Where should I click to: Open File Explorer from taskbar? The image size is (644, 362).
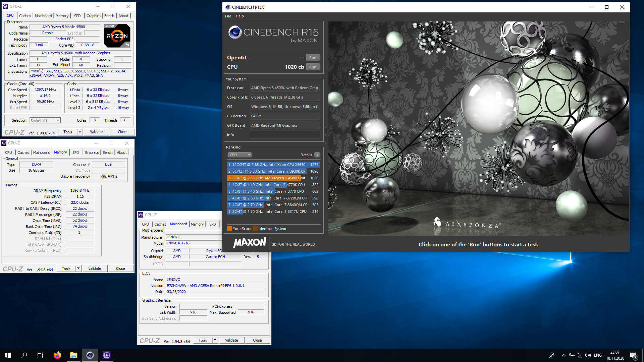coord(74,355)
